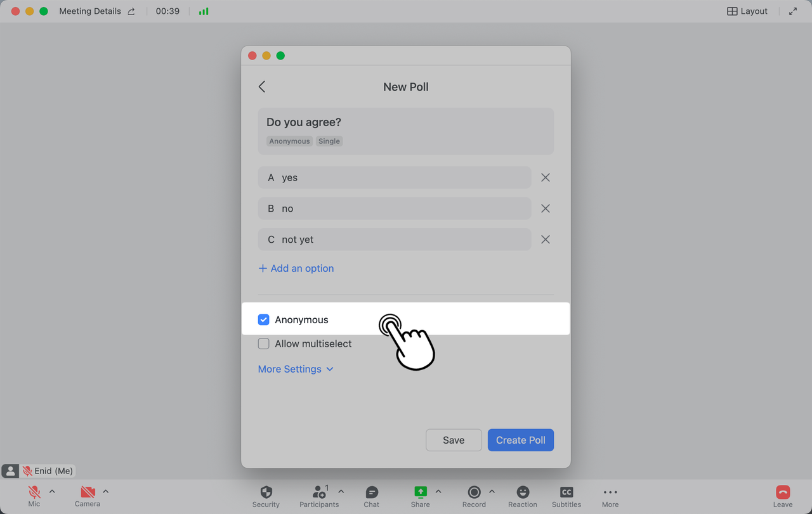Turn on the Camera

coord(88,492)
